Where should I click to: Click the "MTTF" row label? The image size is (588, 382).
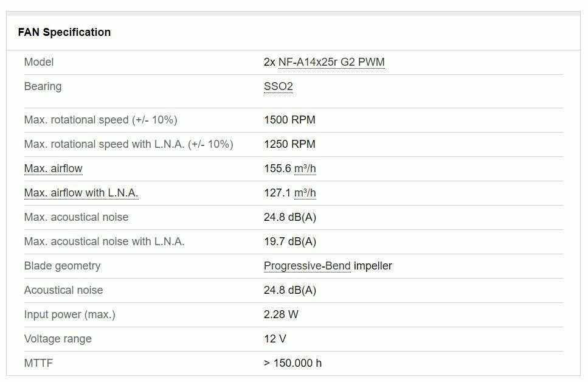pos(38,363)
